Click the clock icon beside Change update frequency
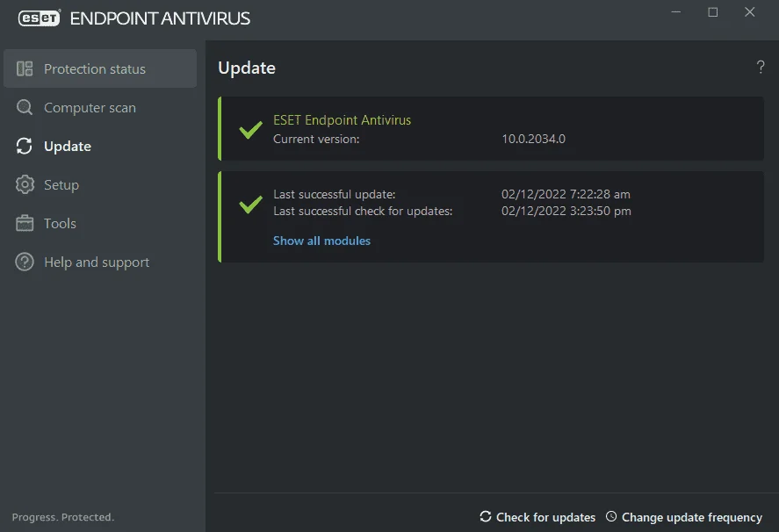 (611, 516)
